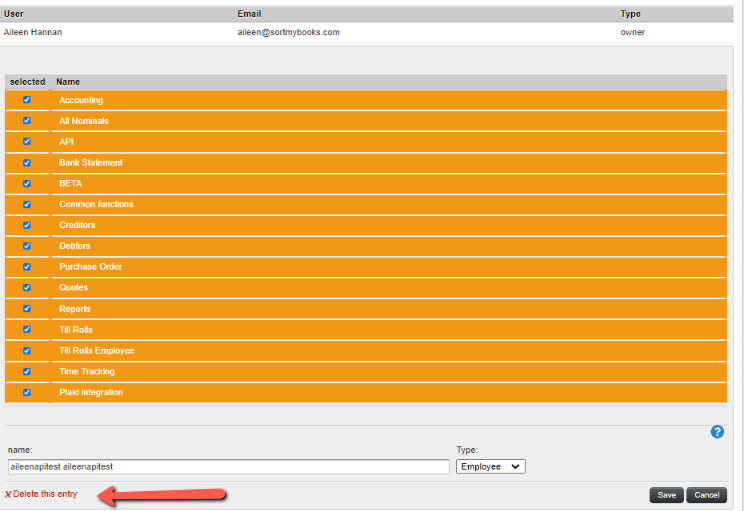The image size is (744, 511).
Task: Uncheck the Accounting permission checkbox
Action: pos(27,100)
